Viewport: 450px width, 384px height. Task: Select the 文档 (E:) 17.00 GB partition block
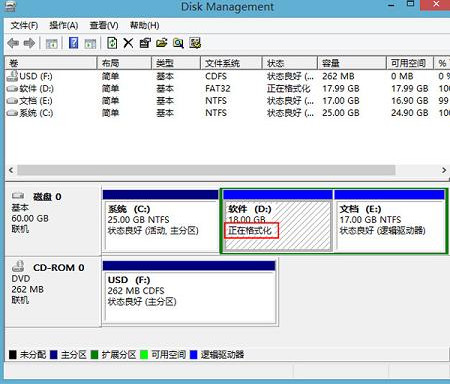389,220
